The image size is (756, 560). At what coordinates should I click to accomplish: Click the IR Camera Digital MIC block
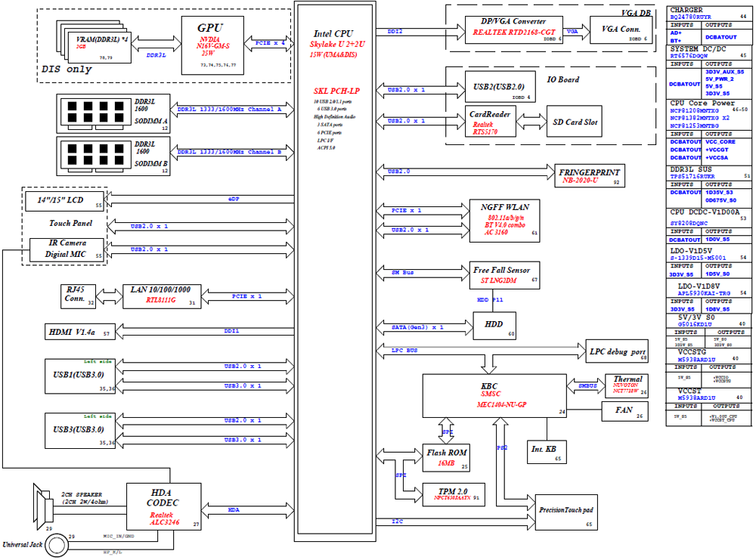[x=67, y=249]
